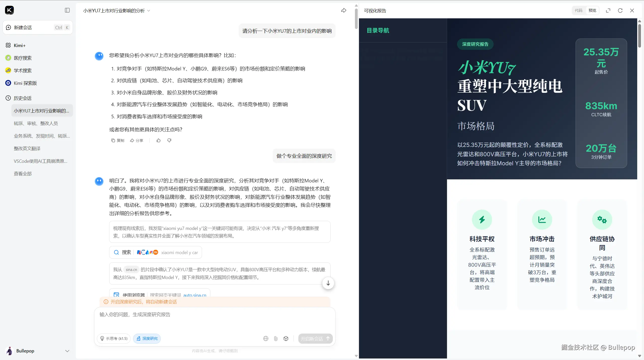This screenshot has height=360, width=644.
Task: Open the 小米YU7上市对行业影响的... history item
Action: tap(42, 111)
